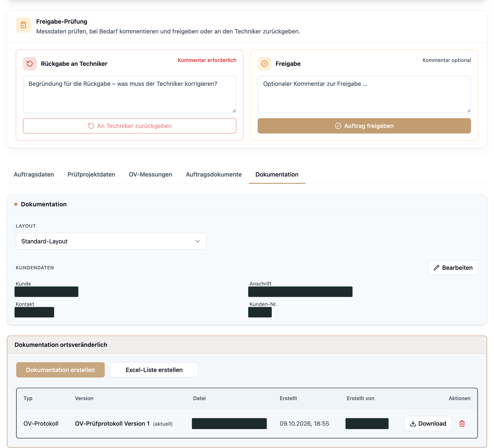The image size is (494, 448).
Task: Click resize handle of Rückgabe textarea
Action: click(x=234, y=111)
